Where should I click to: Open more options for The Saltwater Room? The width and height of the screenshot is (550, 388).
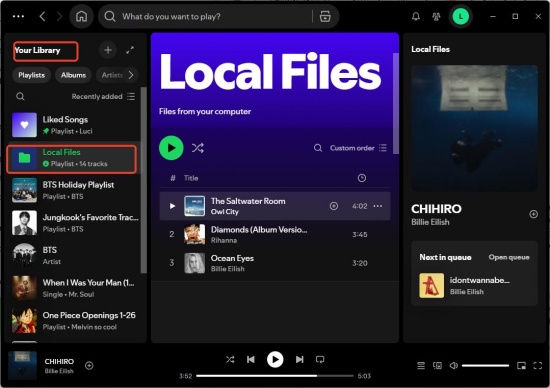(x=378, y=206)
